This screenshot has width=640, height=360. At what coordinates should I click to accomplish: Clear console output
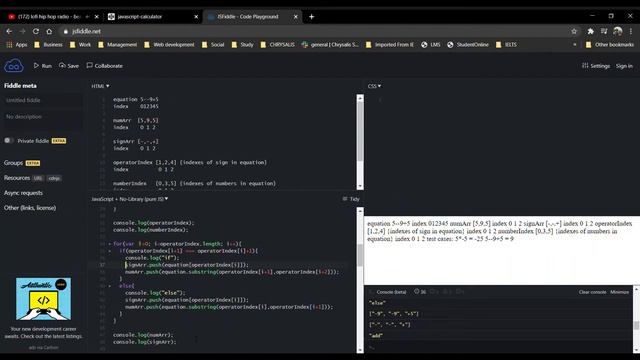click(592, 292)
